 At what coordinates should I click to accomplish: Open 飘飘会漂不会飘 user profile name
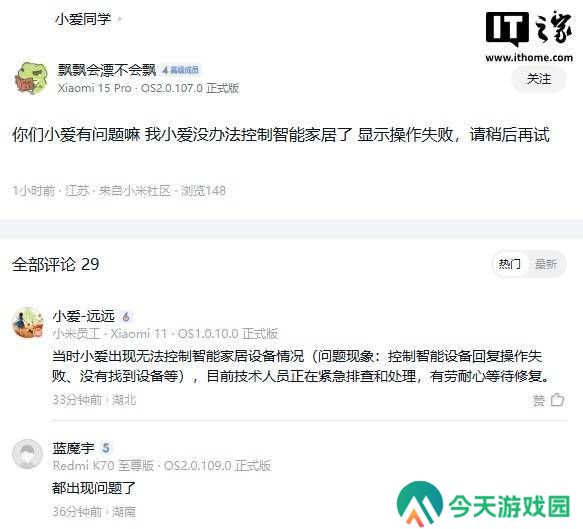pyautogui.click(x=107, y=70)
